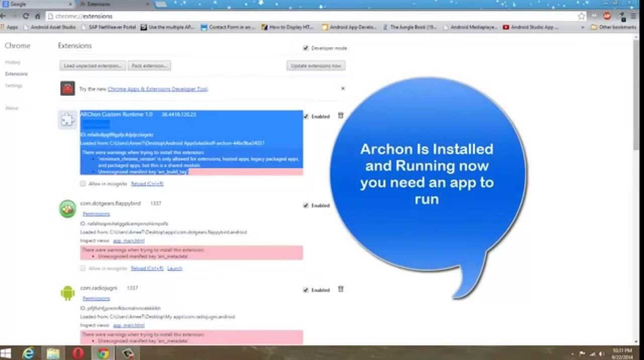
Task: Click the chrome://extensions address bar
Action: point(302,16)
